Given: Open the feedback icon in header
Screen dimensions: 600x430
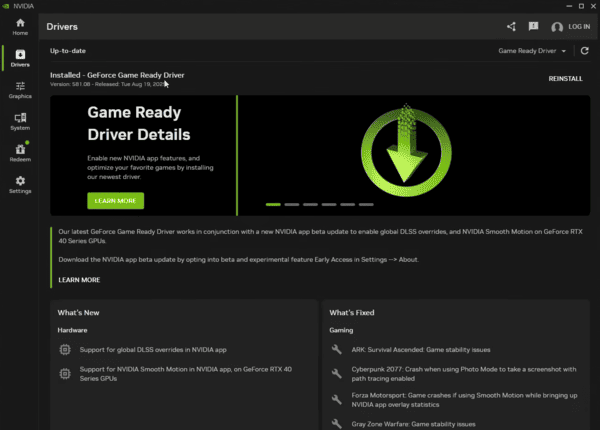Looking at the screenshot, I should (x=533, y=26).
